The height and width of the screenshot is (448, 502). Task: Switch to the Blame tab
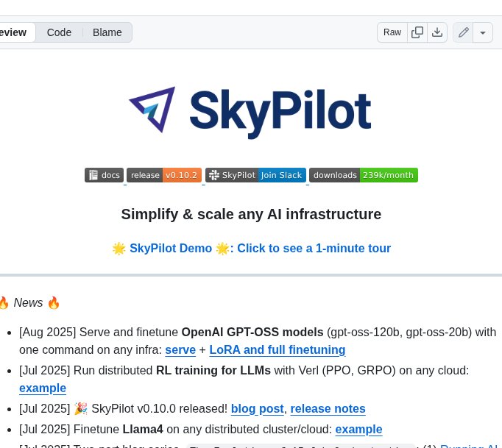coord(107,32)
